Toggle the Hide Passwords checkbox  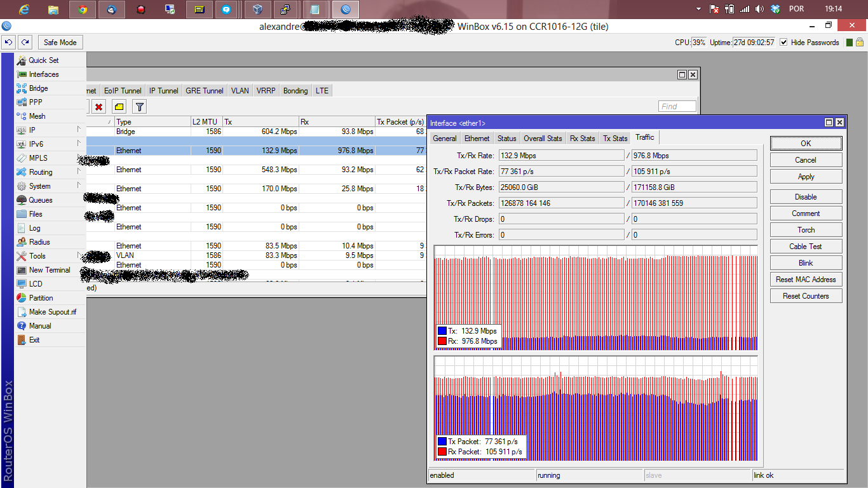click(x=783, y=43)
